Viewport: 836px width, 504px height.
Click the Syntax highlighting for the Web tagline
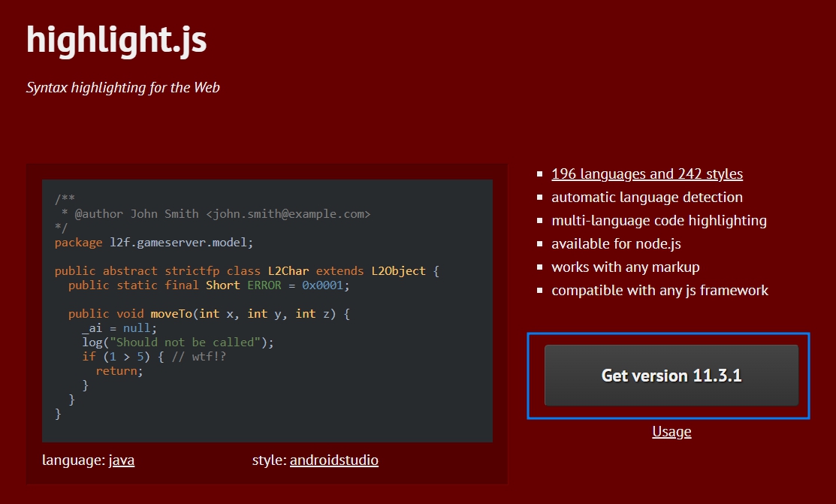click(x=122, y=87)
